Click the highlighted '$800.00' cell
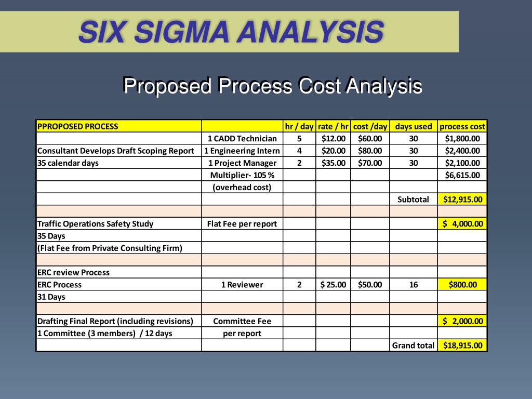 click(462, 285)
